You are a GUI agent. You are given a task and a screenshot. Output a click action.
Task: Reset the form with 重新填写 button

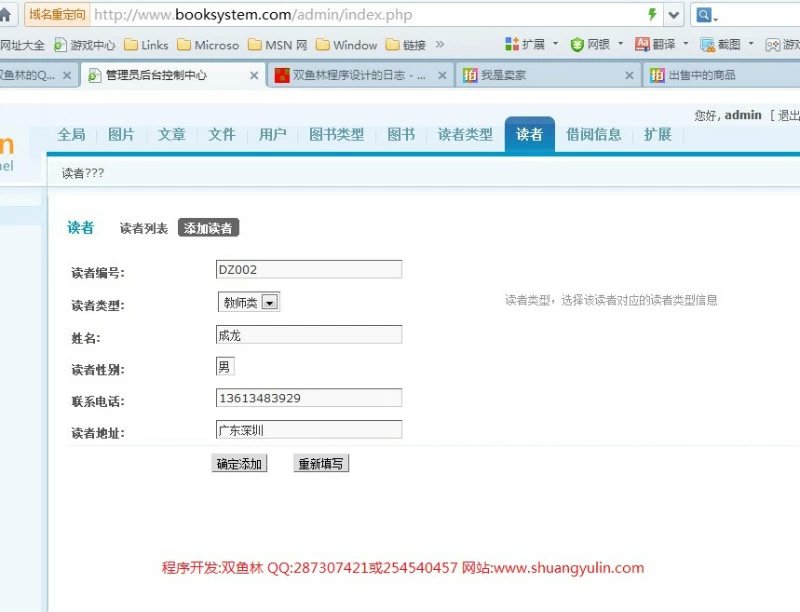tap(321, 464)
